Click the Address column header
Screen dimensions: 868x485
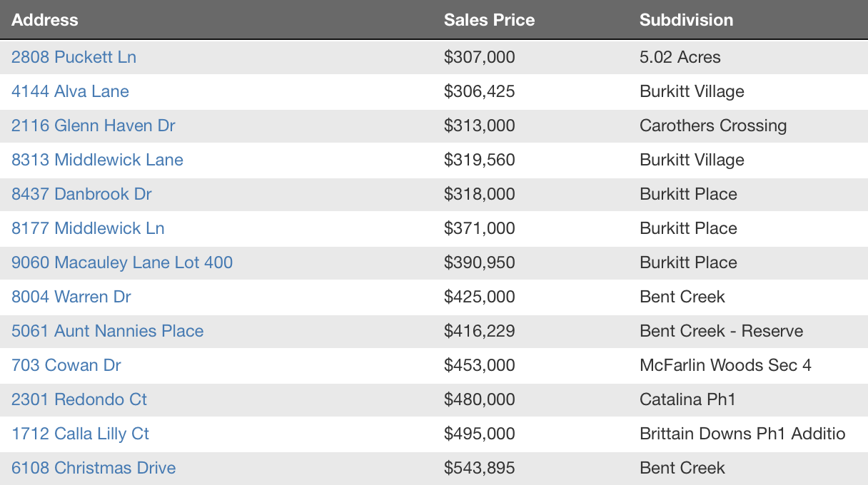coord(45,20)
